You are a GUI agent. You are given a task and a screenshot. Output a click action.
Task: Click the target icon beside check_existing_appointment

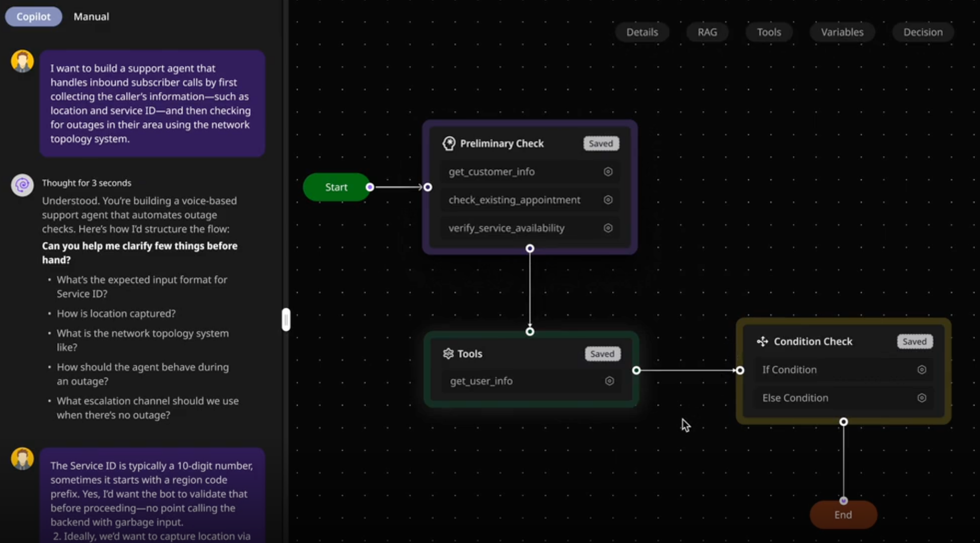point(608,200)
